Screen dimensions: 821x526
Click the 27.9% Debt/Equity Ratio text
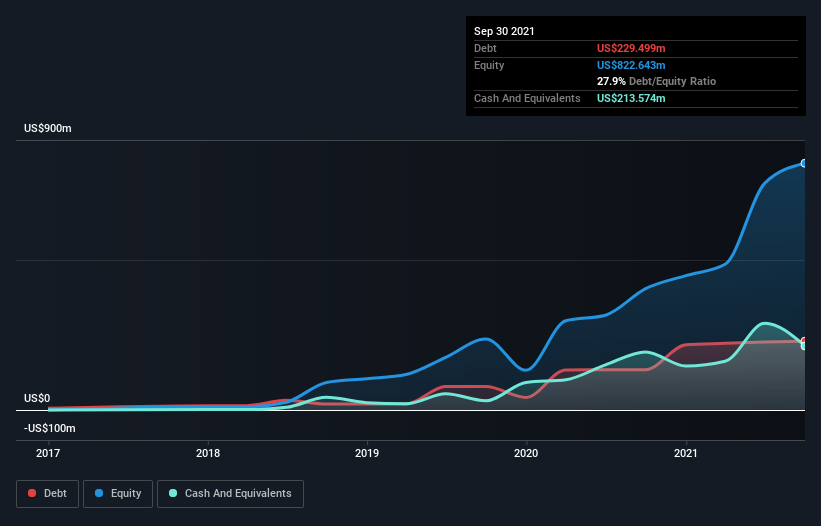657,81
